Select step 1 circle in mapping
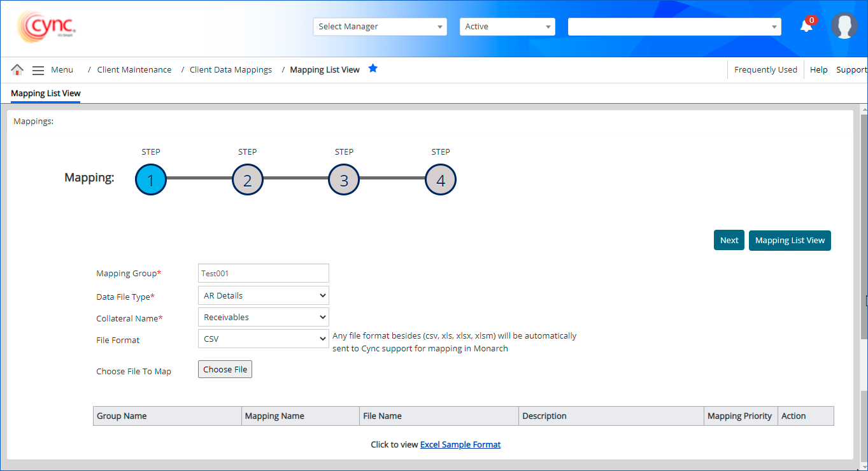The image size is (868, 471). point(151,181)
